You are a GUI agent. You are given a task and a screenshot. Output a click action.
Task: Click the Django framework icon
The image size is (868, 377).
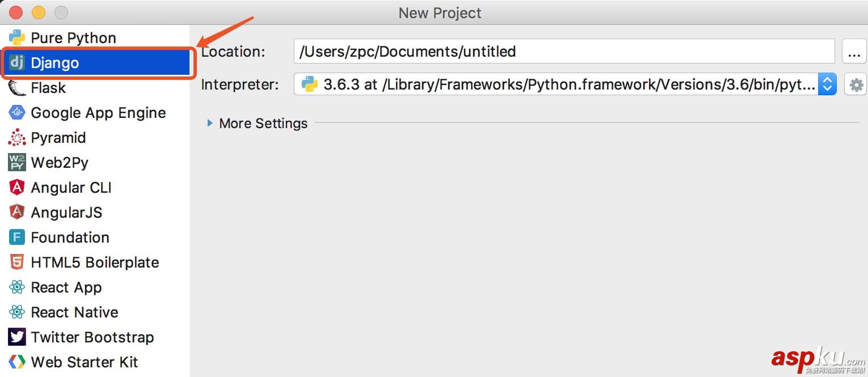(x=16, y=63)
